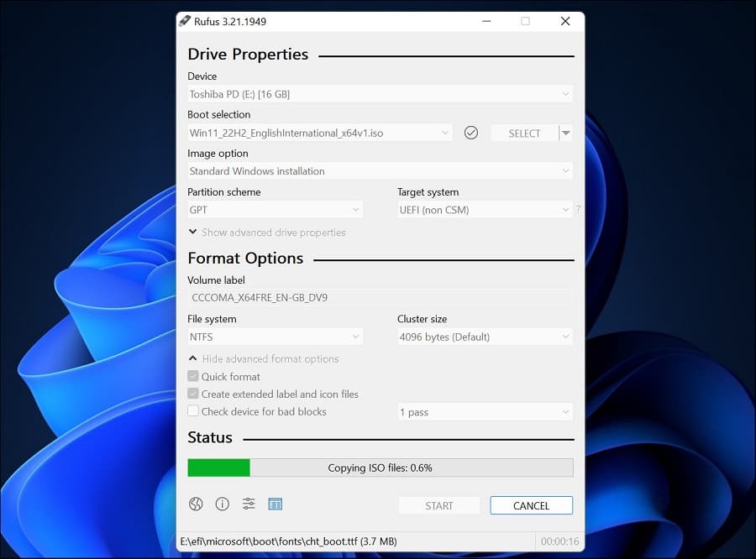Viewport: 756px width, 559px height.
Task: Click the Copying ISO files progress bar
Action: (x=380, y=468)
